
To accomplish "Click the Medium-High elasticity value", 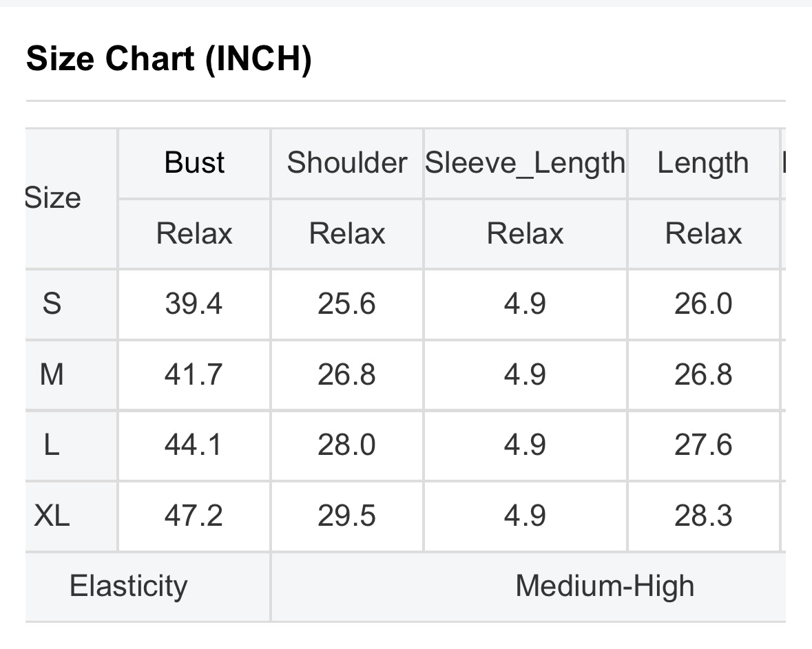I will point(605,586).
